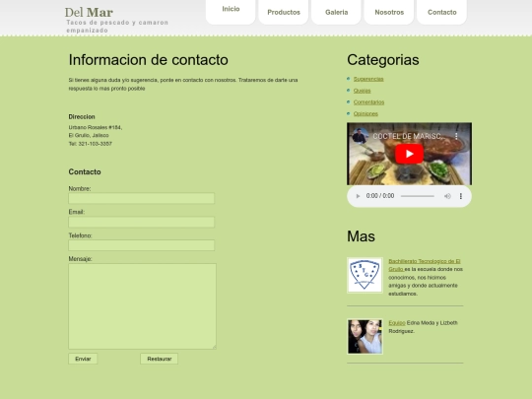Submit the form with Enviar button
Viewport: 532px width, 399px height.
(x=83, y=359)
